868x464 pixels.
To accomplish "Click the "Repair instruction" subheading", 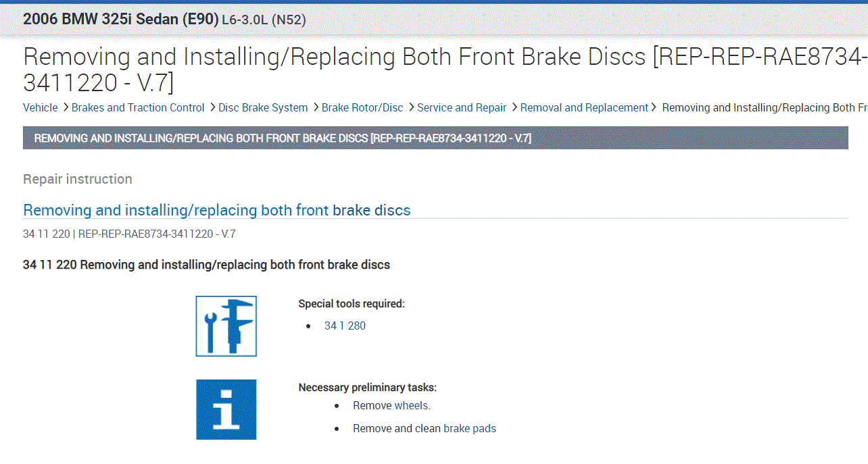I will [78, 179].
